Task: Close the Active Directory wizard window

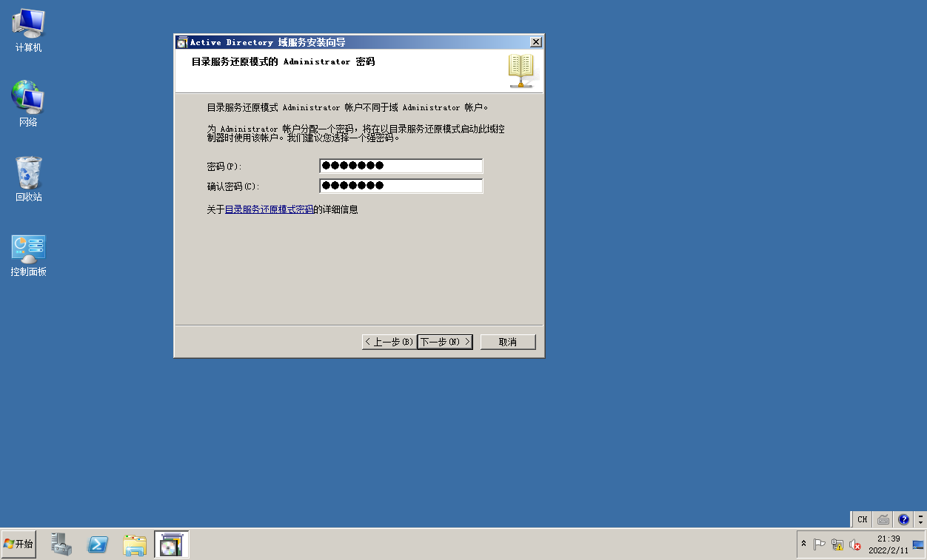Action: (536, 42)
